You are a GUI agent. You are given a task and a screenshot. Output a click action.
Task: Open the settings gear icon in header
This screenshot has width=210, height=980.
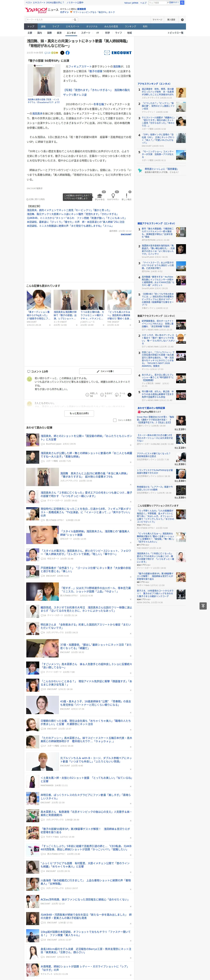[182, 19]
